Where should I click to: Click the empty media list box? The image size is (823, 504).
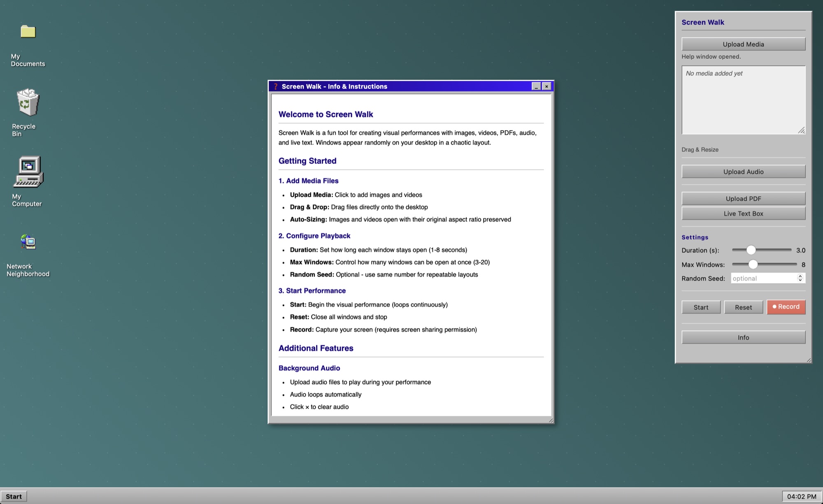click(x=743, y=100)
